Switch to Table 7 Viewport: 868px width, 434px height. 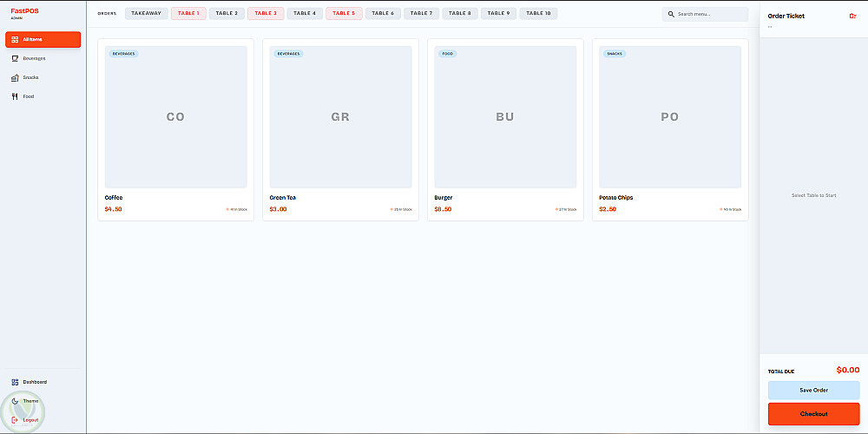tap(421, 13)
